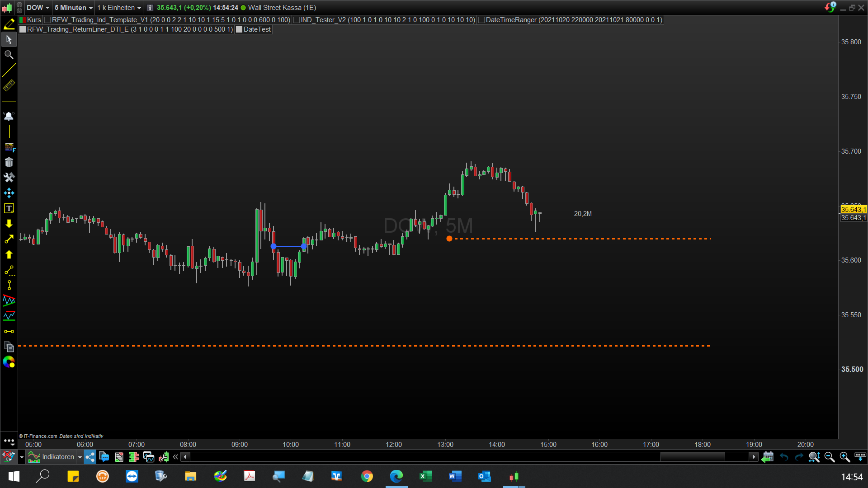
Task: Click the DateTest indicator label
Action: pyautogui.click(x=257, y=29)
